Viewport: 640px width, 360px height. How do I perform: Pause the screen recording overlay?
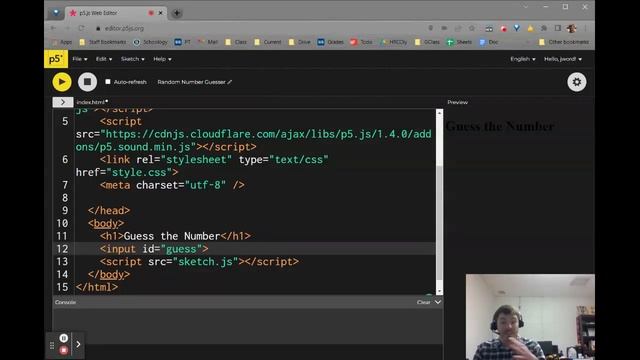point(64,338)
